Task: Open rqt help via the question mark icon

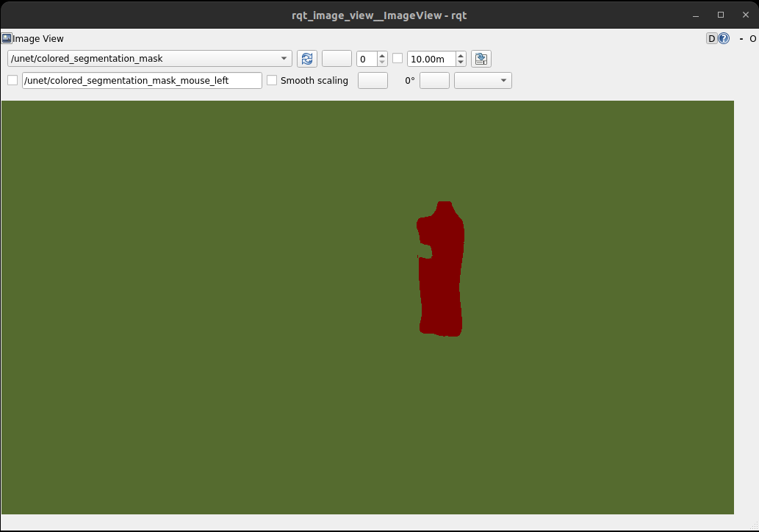Action: click(724, 38)
